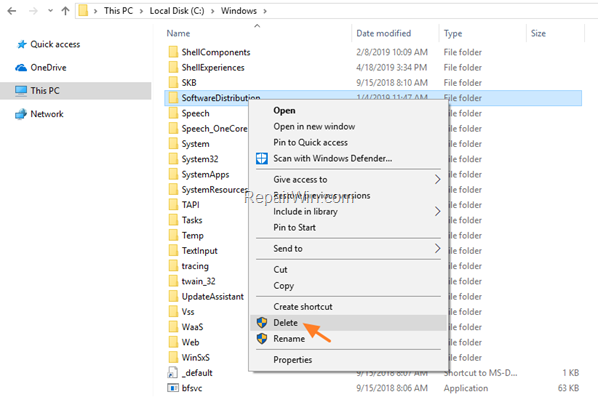Click the Speech_OneCore folder icon
The width and height of the screenshot is (598, 397).
coord(173,128)
